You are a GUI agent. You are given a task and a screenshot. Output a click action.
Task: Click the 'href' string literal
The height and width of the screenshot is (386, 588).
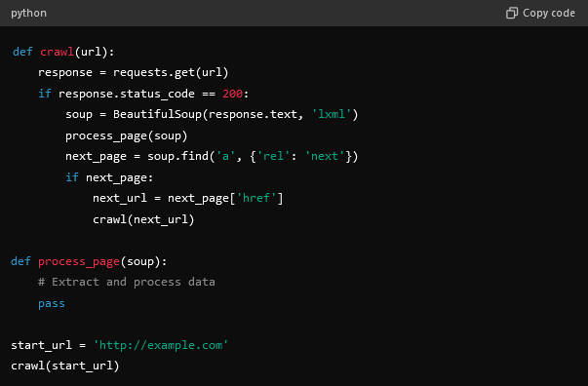[x=256, y=198]
